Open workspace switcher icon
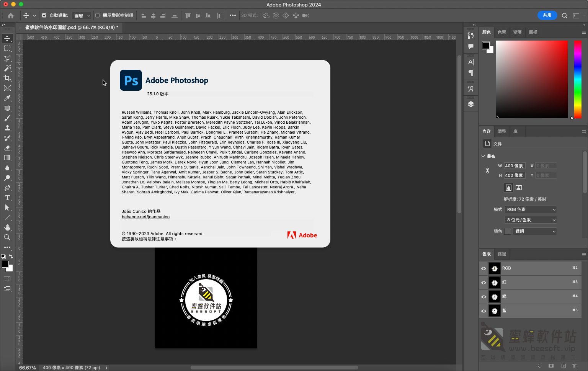The height and width of the screenshot is (371, 588). (576, 16)
